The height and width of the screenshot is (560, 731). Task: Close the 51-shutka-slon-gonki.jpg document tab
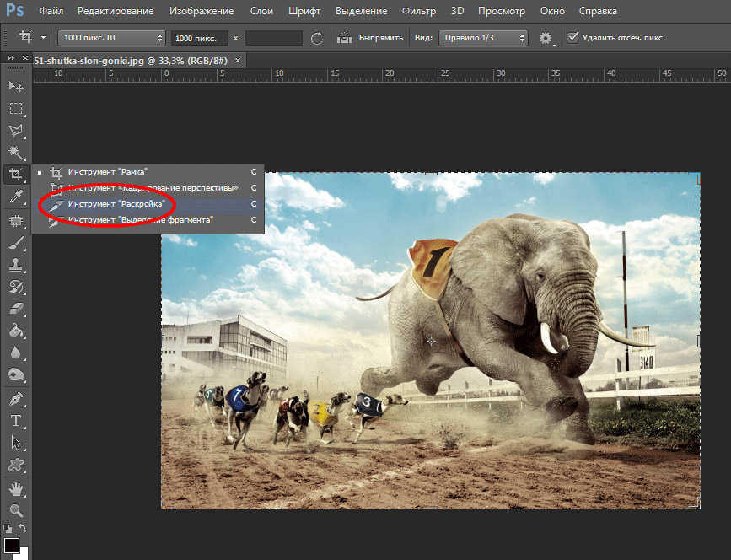(239, 61)
